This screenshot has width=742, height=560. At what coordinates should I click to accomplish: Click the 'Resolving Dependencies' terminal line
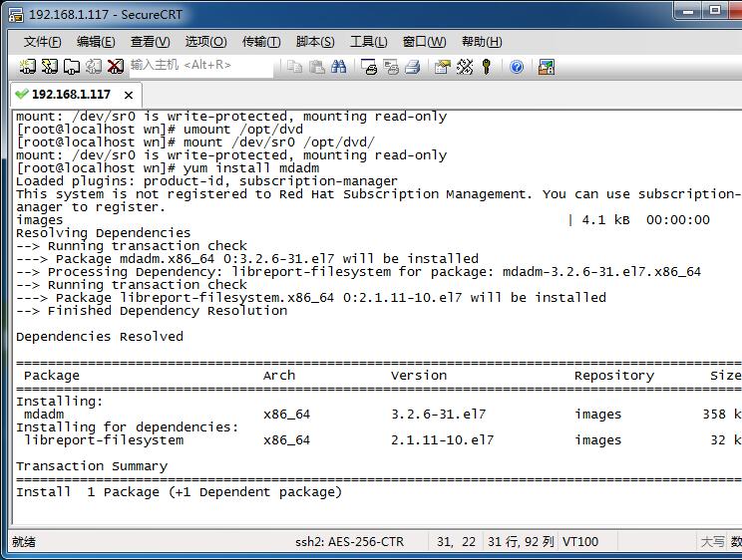(x=103, y=233)
